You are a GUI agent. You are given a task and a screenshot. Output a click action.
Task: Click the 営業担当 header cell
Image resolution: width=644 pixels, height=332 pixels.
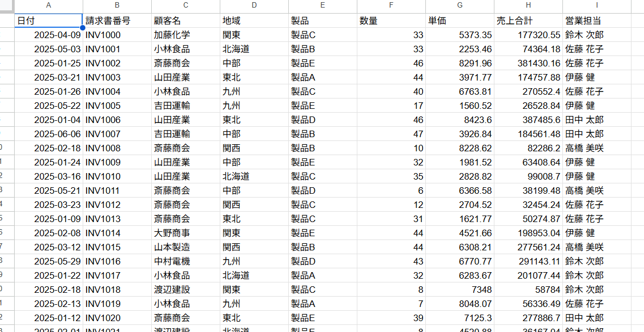point(597,21)
